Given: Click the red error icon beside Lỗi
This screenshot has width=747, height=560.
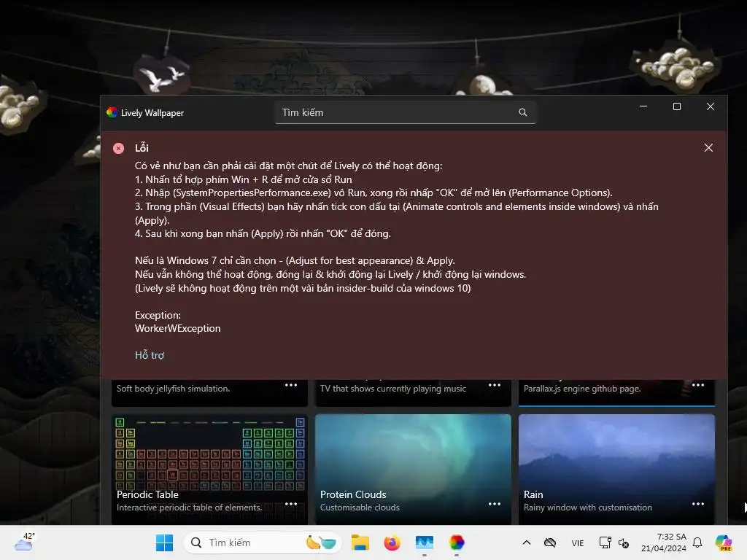Looking at the screenshot, I should [x=119, y=148].
